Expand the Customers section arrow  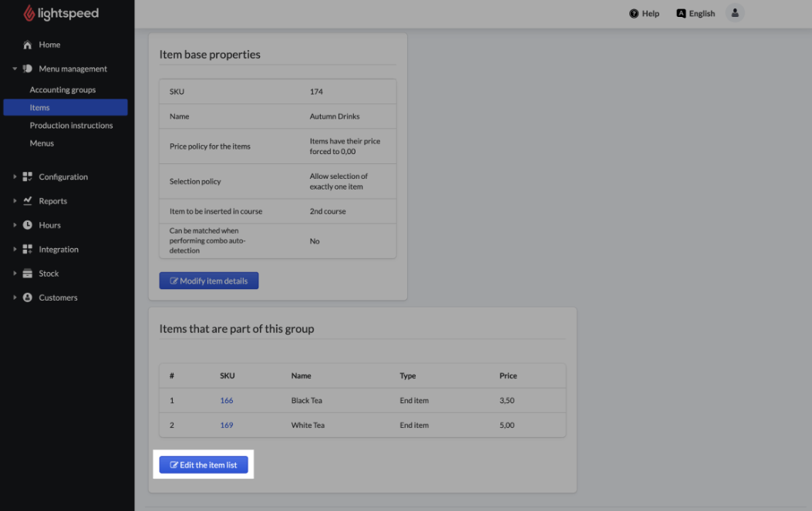[x=15, y=298]
